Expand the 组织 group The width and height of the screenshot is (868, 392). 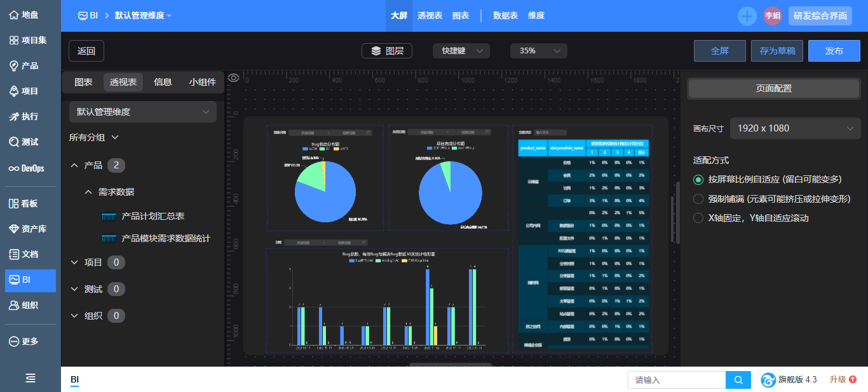point(74,316)
